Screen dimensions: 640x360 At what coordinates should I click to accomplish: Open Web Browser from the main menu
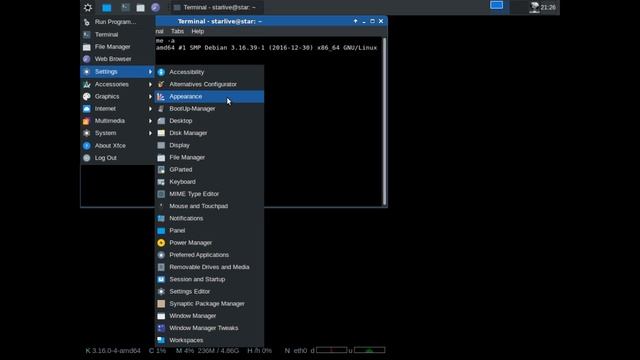117,59
